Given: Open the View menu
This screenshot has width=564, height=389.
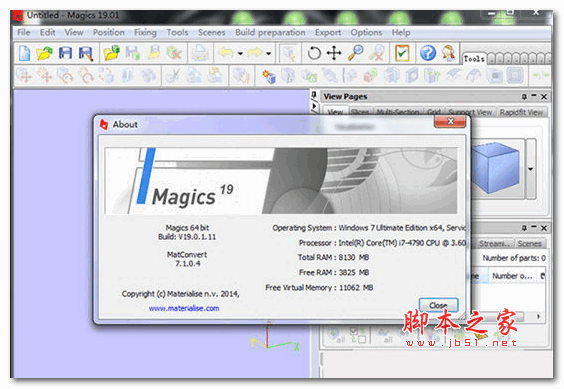Looking at the screenshot, I should click(x=74, y=32).
